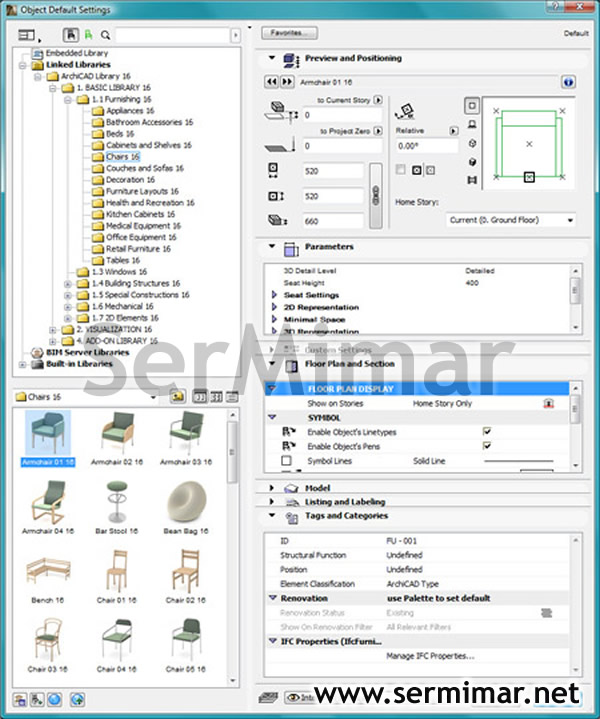
Task: Select Kitchen Cabinets 16 folder
Action: click(140, 214)
